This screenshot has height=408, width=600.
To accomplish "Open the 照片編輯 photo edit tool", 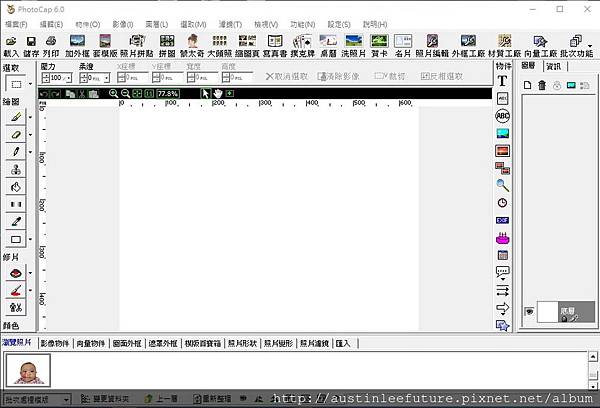I will tap(432, 46).
